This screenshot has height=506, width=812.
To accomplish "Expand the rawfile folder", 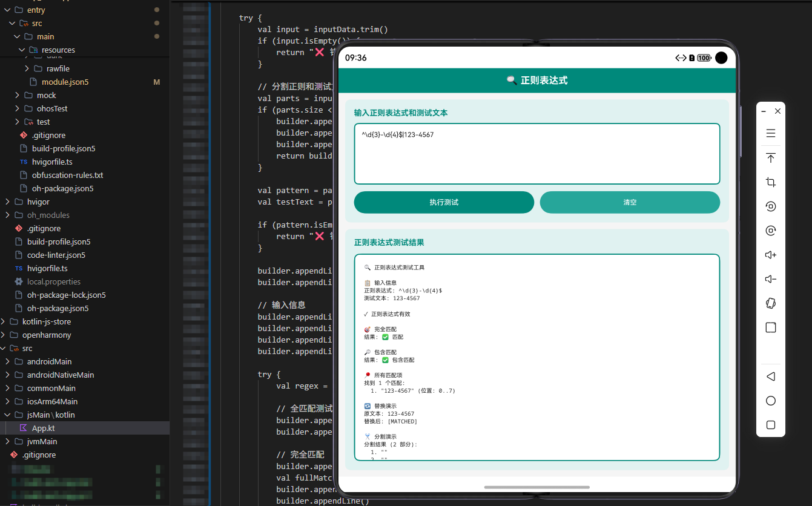I will pyautogui.click(x=27, y=68).
